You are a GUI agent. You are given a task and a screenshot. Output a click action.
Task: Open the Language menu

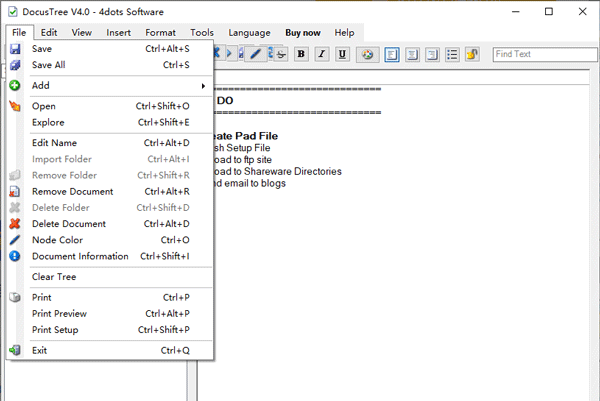pos(249,33)
